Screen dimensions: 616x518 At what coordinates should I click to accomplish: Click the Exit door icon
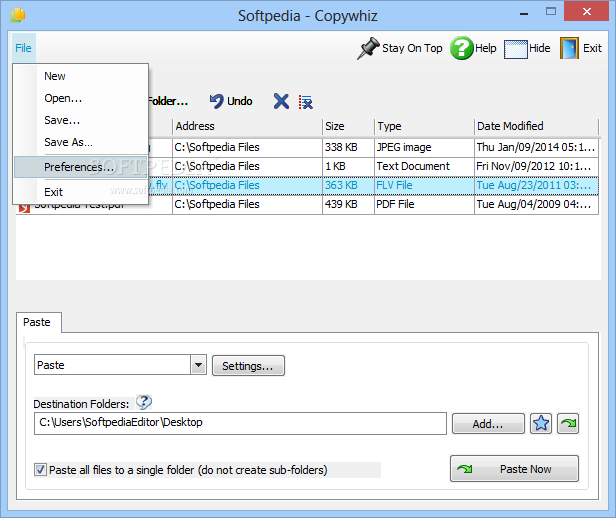tap(569, 48)
